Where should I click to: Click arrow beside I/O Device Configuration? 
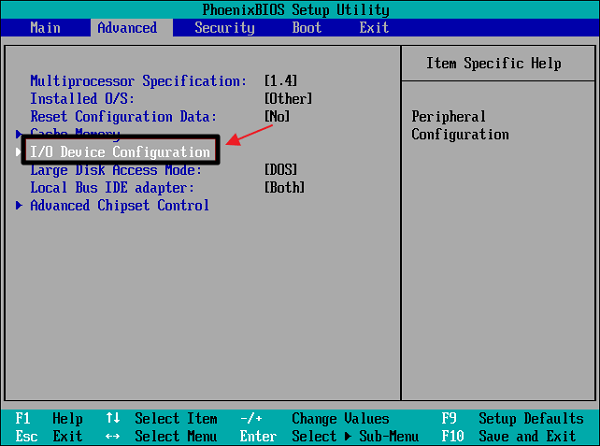[19, 152]
